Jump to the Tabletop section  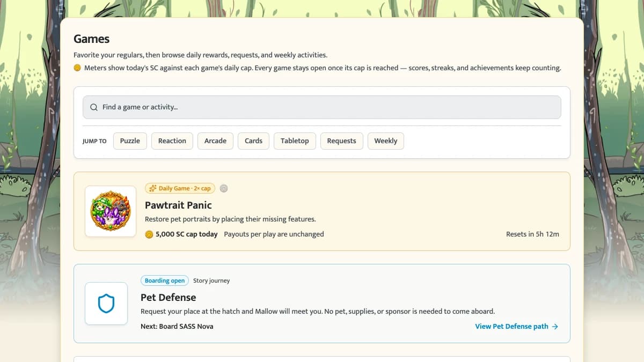pos(295,141)
